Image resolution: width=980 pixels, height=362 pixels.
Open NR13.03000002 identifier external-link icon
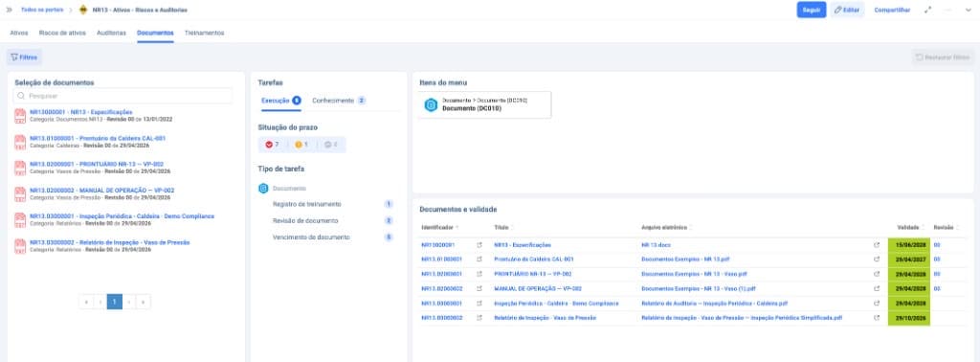pos(479,318)
